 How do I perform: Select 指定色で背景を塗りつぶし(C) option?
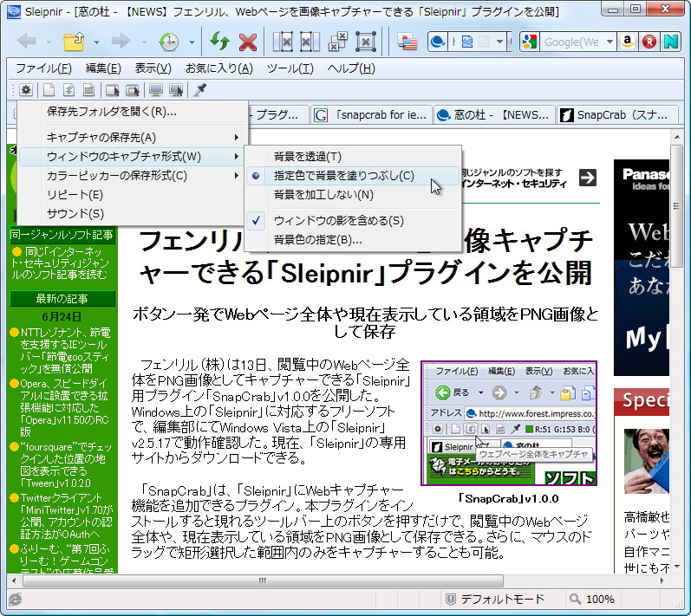[x=353, y=176]
